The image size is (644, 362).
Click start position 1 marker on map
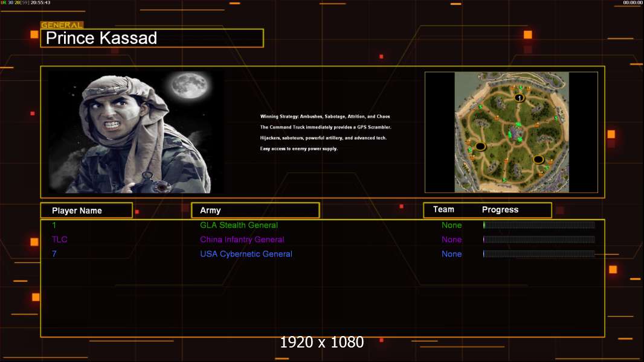[519, 98]
